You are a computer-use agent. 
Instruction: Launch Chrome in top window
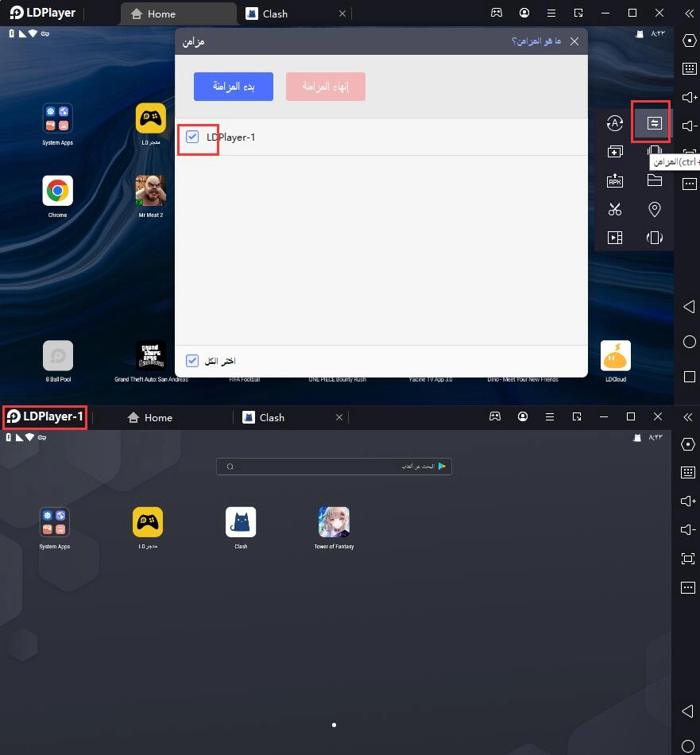tap(57, 196)
